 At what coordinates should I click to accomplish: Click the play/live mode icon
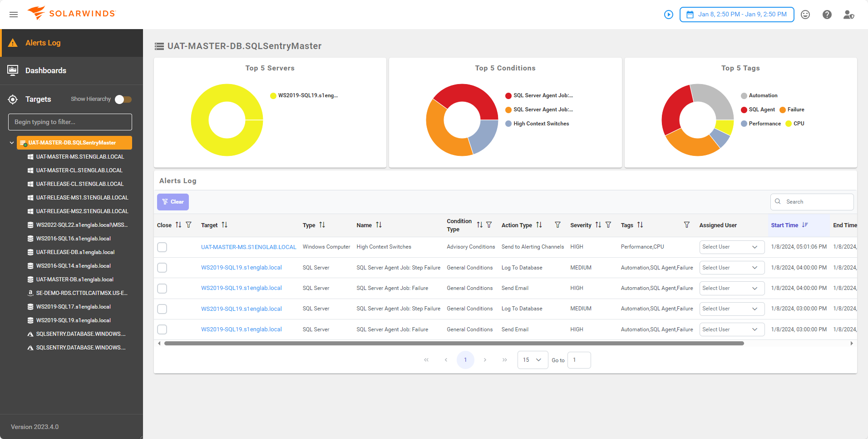pyautogui.click(x=668, y=15)
